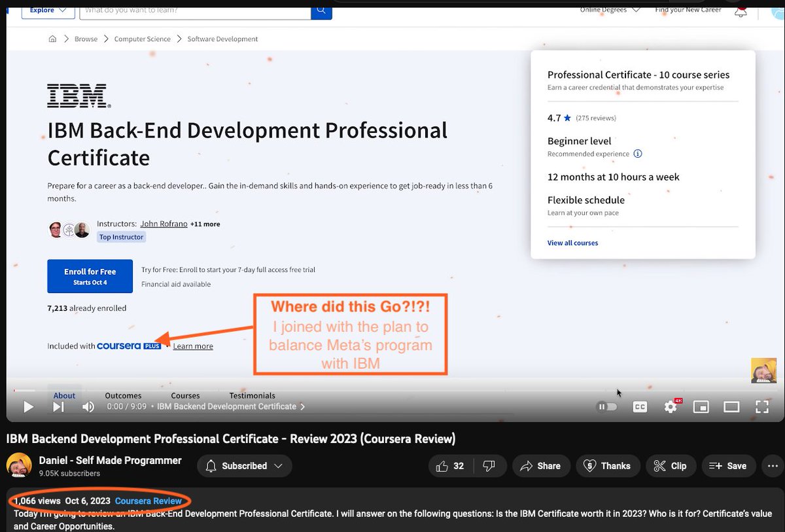Image resolution: width=785 pixels, height=532 pixels.
Task: Skip to the next video
Action: coord(58,407)
